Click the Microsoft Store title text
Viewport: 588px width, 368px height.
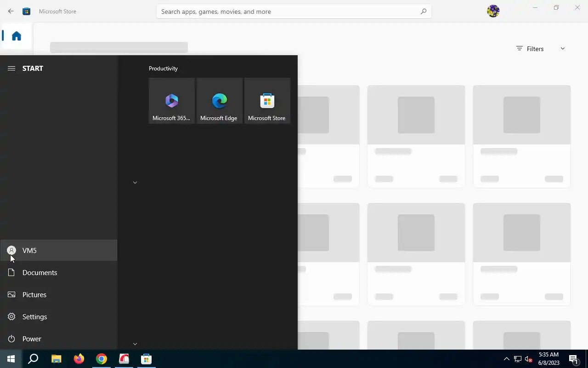coord(57,11)
